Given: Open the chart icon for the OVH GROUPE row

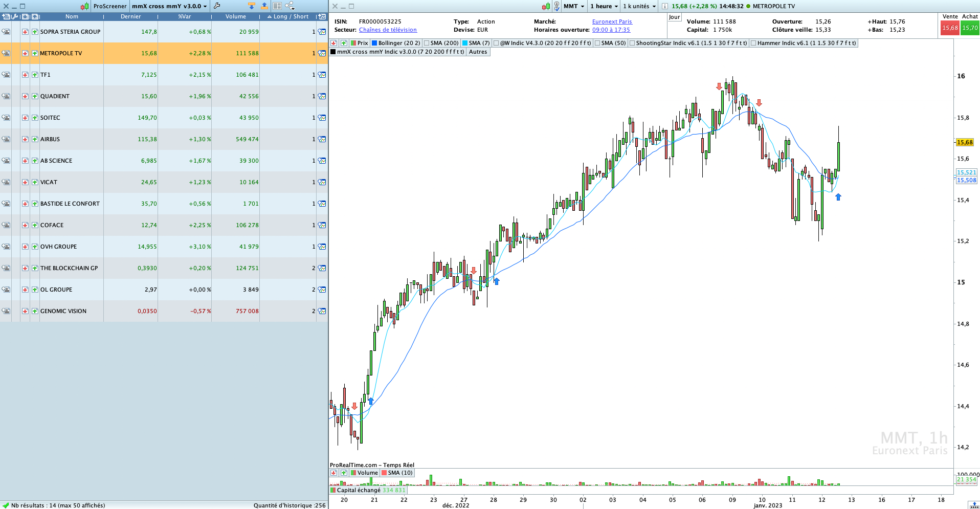Looking at the screenshot, I should 322,247.
